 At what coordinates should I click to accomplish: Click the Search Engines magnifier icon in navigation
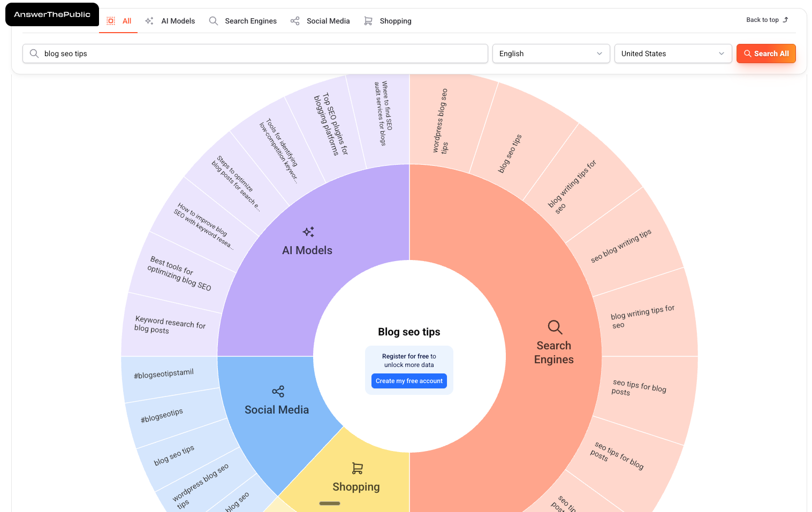point(213,20)
